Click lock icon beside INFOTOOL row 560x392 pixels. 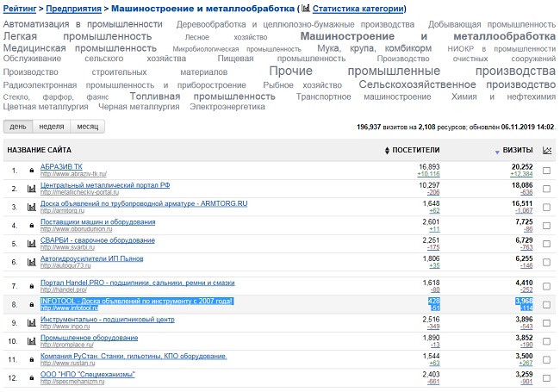[x=32, y=304]
